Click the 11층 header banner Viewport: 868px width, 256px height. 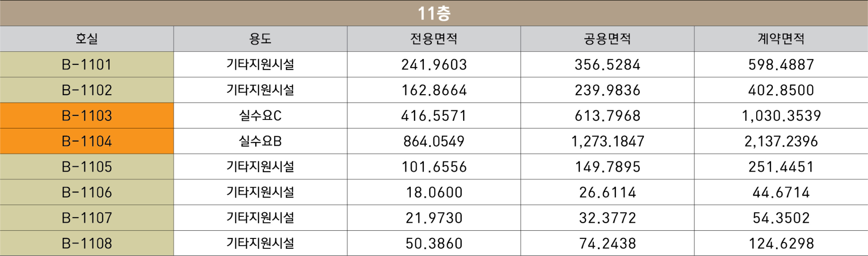coord(434,13)
